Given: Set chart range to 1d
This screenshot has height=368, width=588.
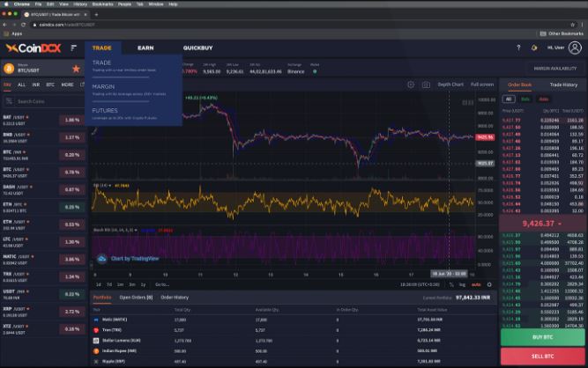Looking at the screenshot, I should click(98, 284).
